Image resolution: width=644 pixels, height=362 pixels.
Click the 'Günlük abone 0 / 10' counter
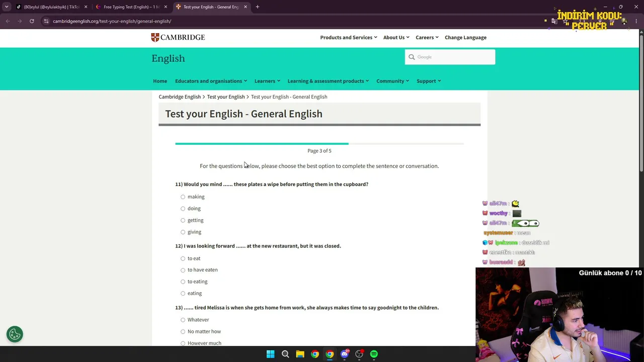point(610,273)
